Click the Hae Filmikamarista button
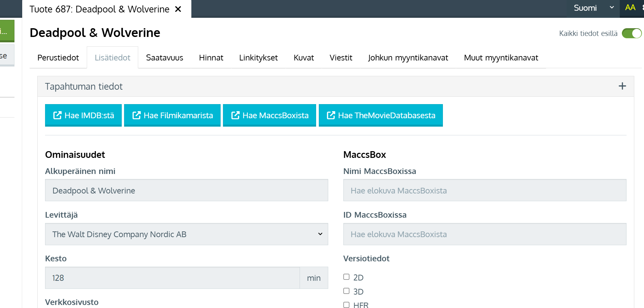 [172, 115]
